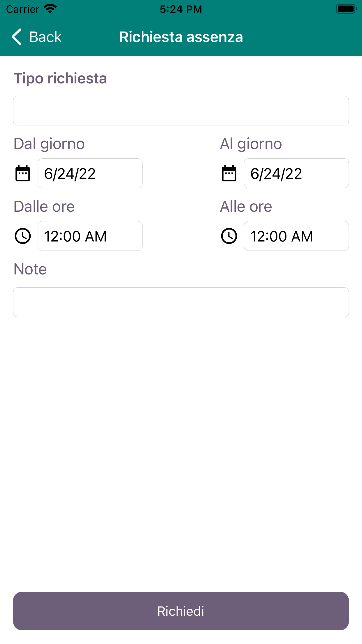Screen dimensions: 362x644
Task: Tap the Carrier text in status bar
Action: 23,9
